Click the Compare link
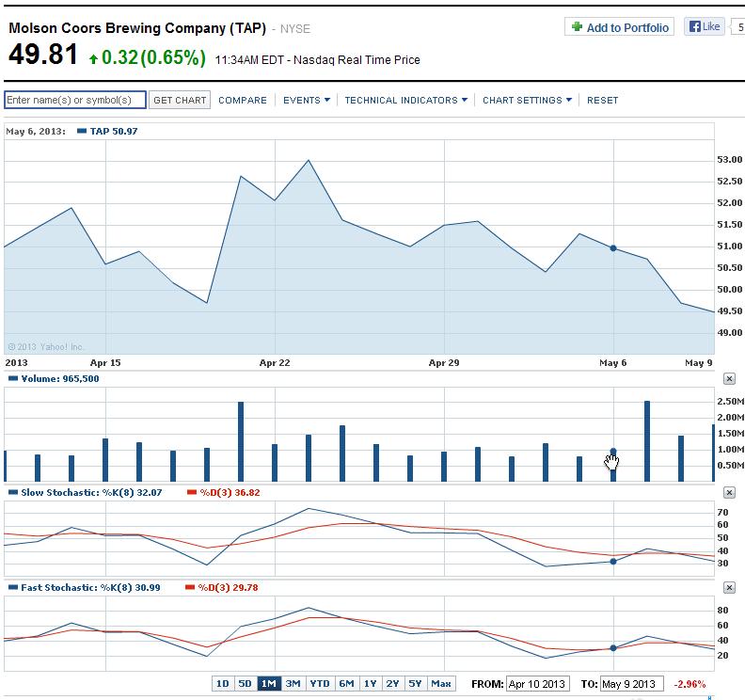This screenshot has width=745, height=700. 243,101
